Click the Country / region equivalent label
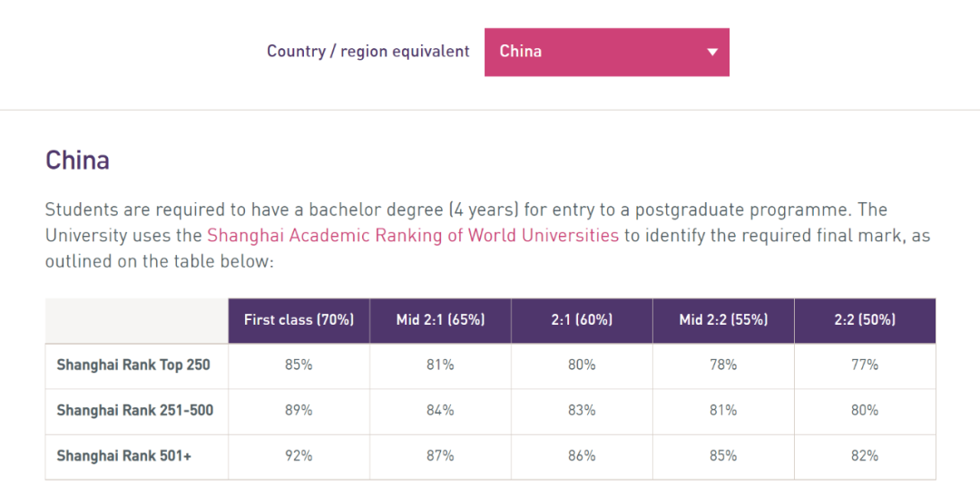The image size is (980, 497). coord(368,52)
